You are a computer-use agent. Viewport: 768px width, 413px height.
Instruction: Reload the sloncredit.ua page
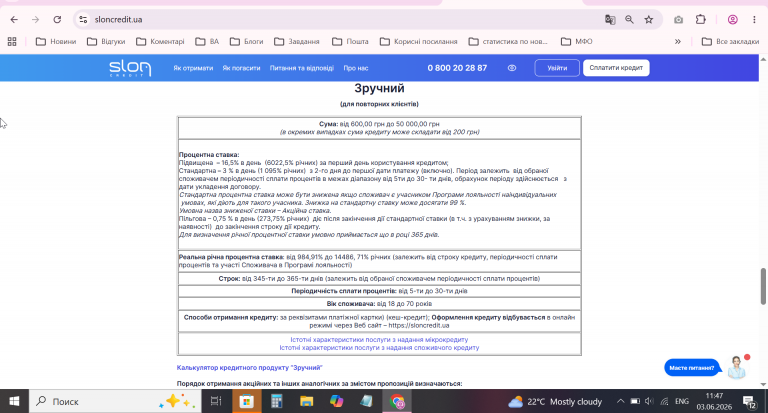(x=57, y=20)
